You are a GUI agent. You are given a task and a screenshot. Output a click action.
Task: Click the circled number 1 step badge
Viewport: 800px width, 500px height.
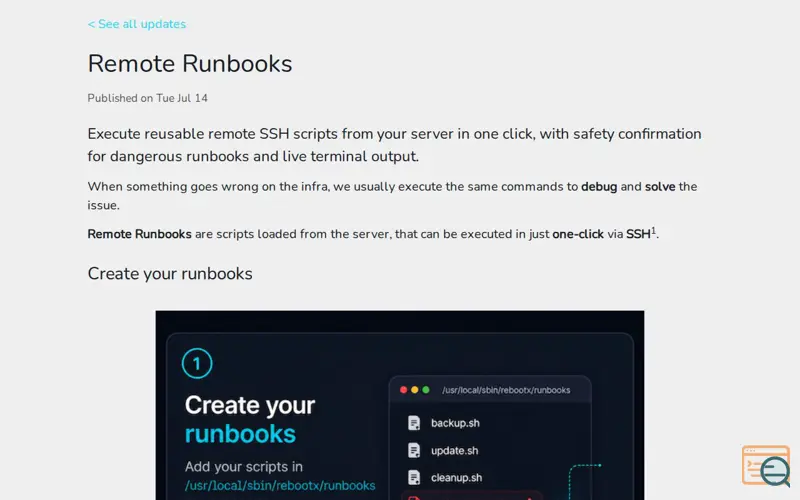point(197,363)
